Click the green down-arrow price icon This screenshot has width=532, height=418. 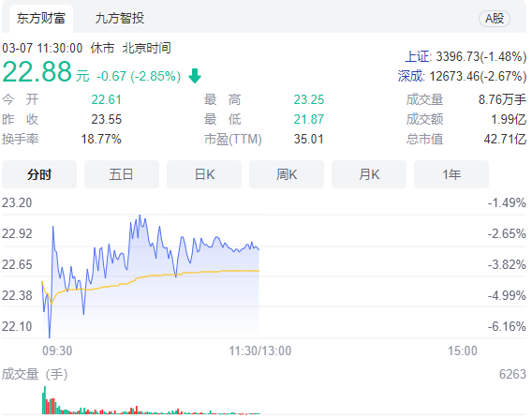[x=195, y=76]
